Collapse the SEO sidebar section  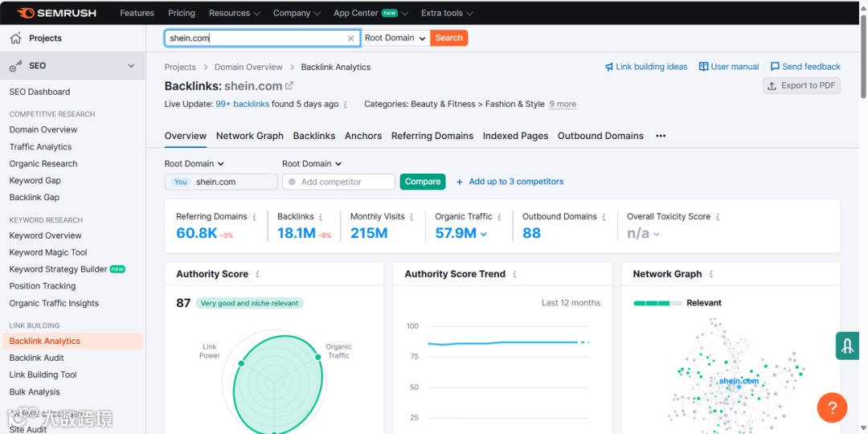click(131, 66)
